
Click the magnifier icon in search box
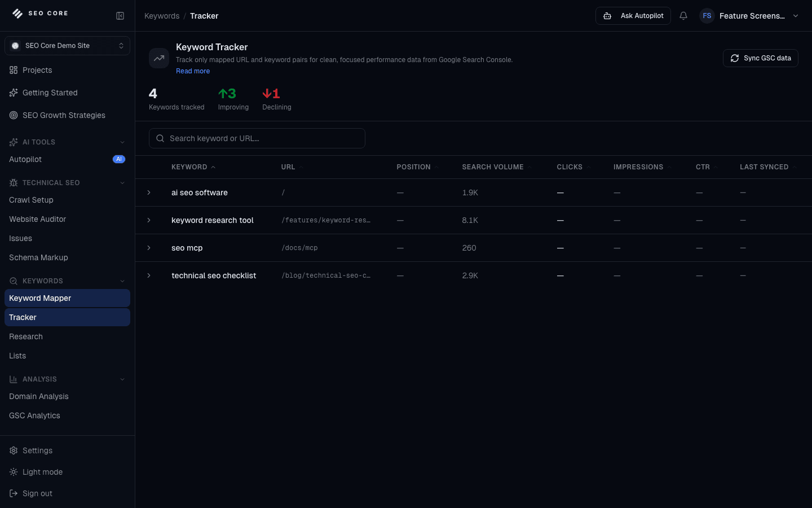tap(160, 138)
